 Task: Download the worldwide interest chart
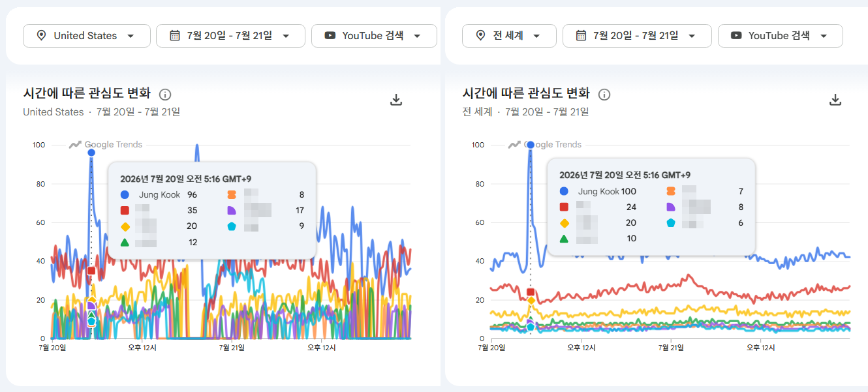pos(835,100)
